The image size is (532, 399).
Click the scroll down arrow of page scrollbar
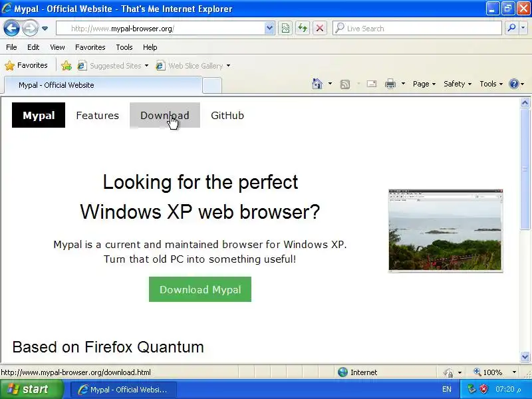[525, 356]
